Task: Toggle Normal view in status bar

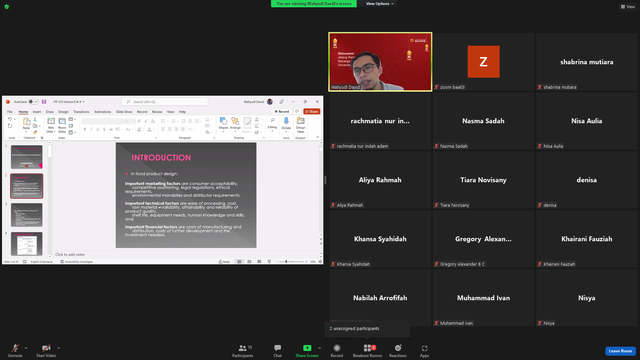Action: pos(239,262)
